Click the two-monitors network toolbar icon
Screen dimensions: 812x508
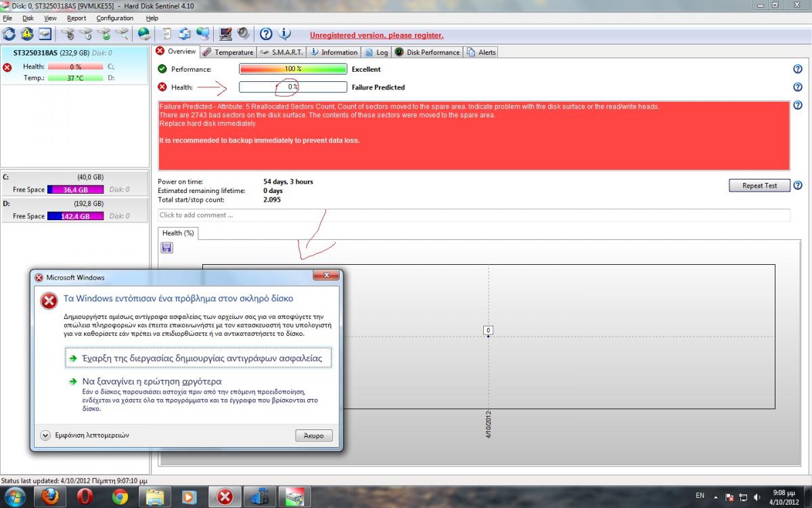tap(203, 33)
